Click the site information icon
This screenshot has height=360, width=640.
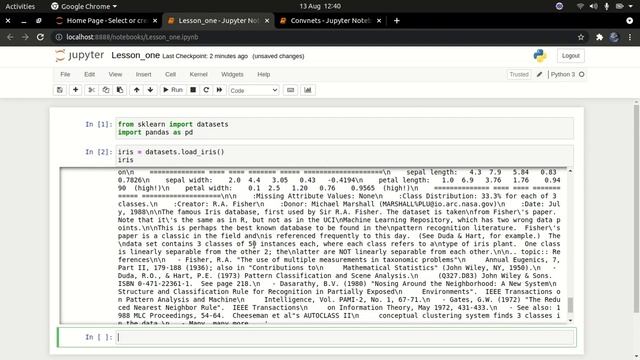59,37
